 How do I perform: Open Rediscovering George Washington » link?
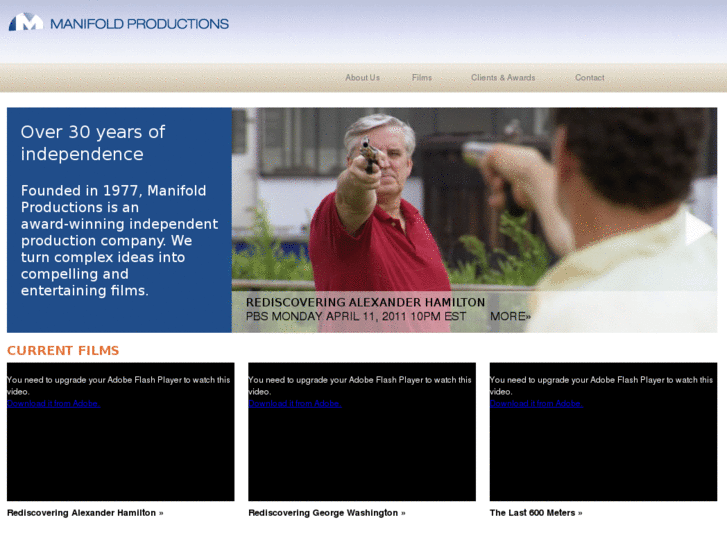(x=327, y=513)
